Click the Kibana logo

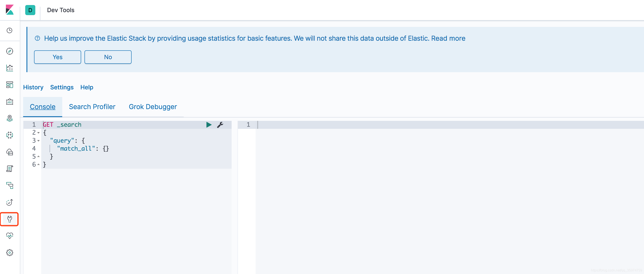coord(10,10)
